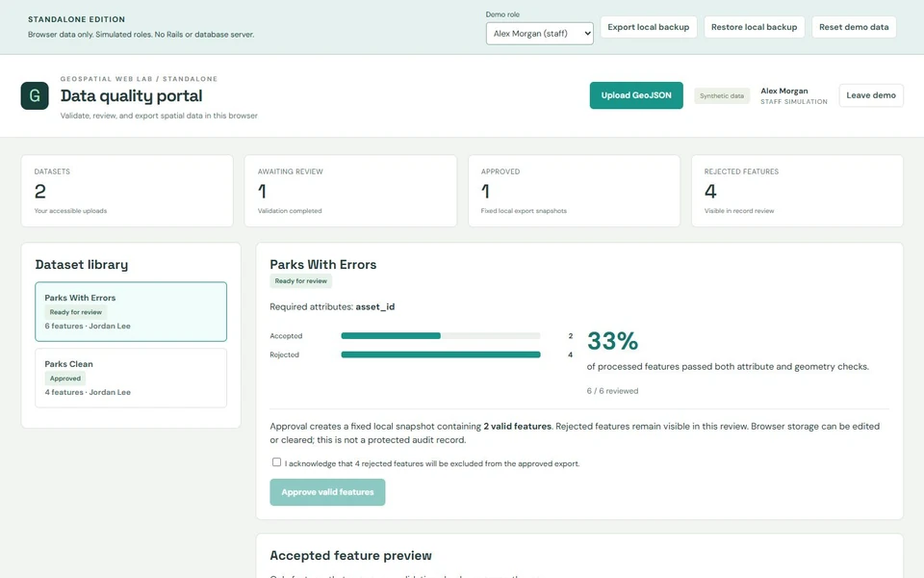Viewport: 924px width, 578px height.
Task: Click the Data quality portal title
Action: point(131,95)
